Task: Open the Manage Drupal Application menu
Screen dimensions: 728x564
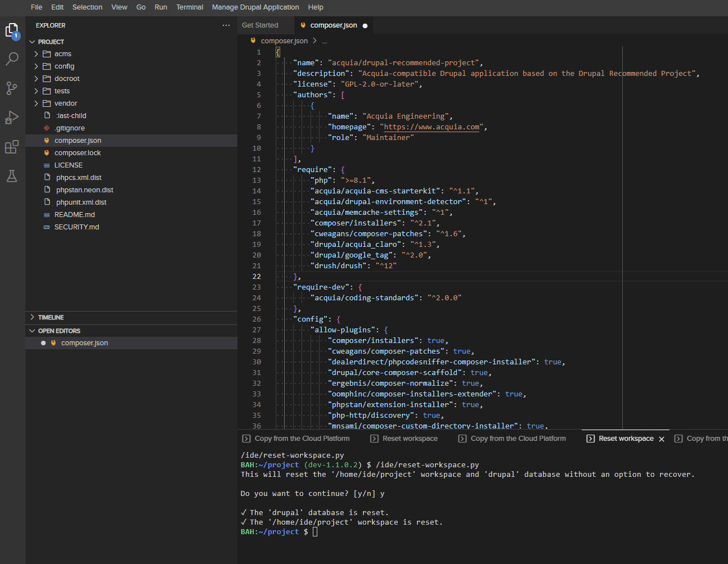Action: 255,7
